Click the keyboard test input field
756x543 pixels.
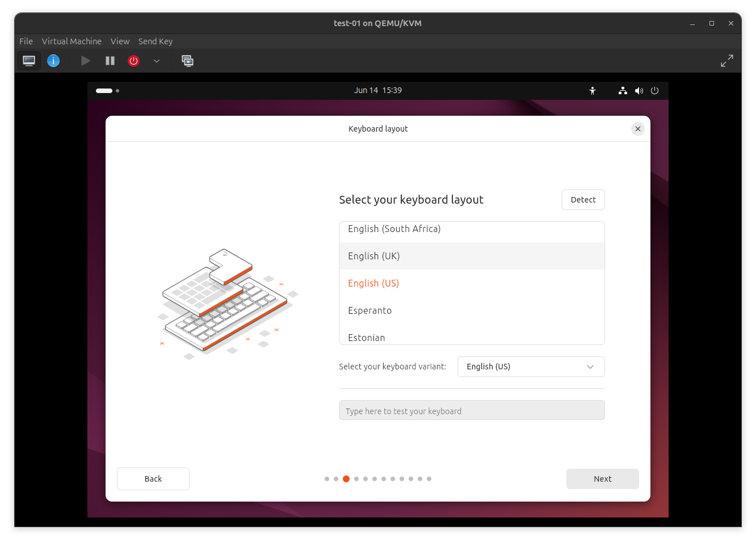coord(472,410)
